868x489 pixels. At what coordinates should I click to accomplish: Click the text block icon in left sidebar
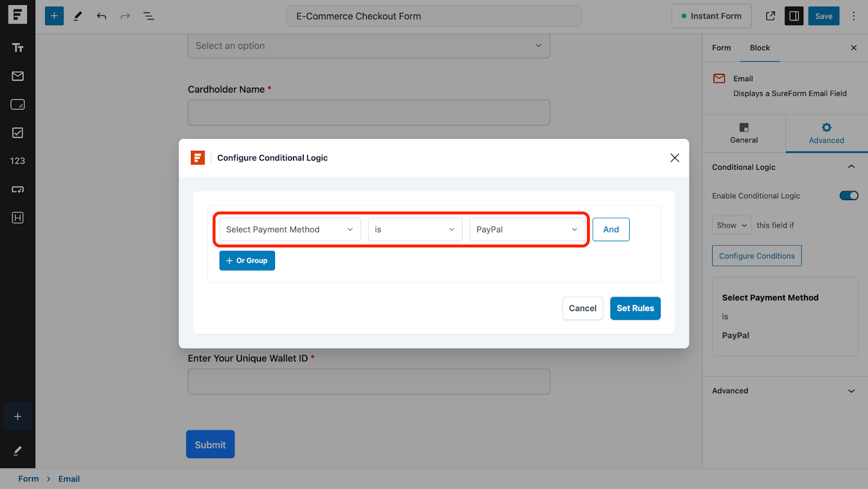pos(17,48)
